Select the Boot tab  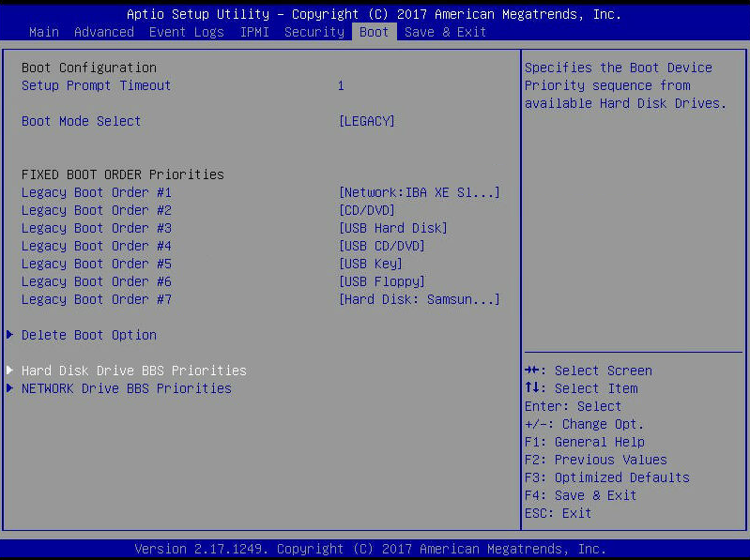[374, 32]
